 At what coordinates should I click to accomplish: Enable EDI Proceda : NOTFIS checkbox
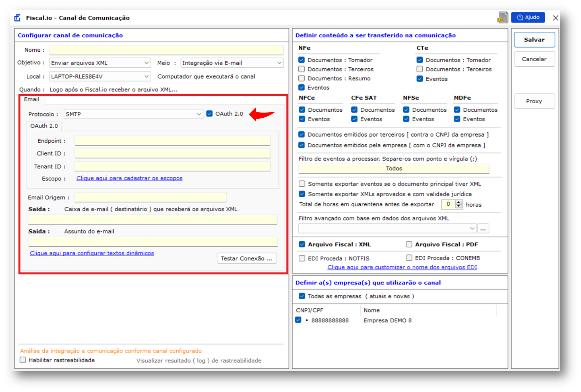coord(302,258)
